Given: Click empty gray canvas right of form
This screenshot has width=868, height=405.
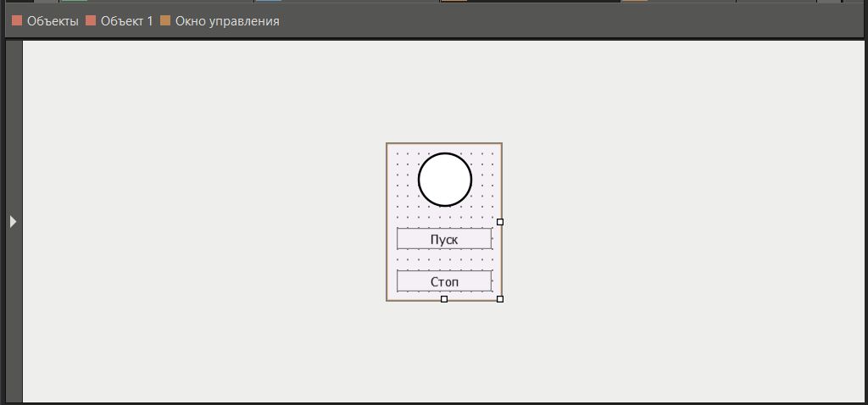Looking at the screenshot, I should click(x=678, y=220).
